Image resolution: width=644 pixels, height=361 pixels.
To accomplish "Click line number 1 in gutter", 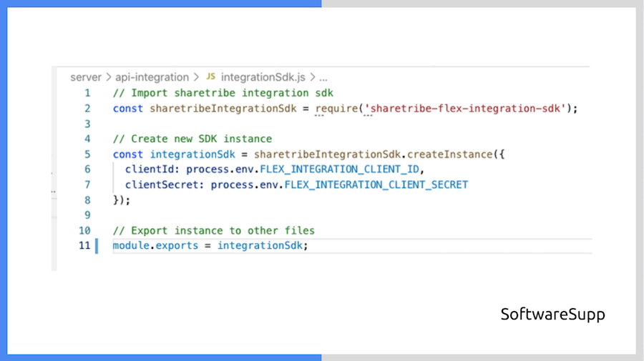I will 87,93.
